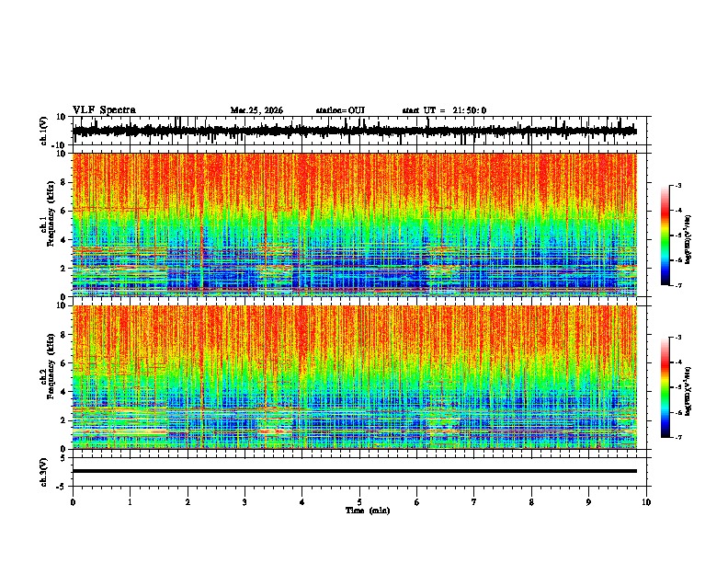Click the ch.1 colorbar "log(PSD)" label
Image resolution: width=728 pixels, height=563 pixels.
point(688,240)
